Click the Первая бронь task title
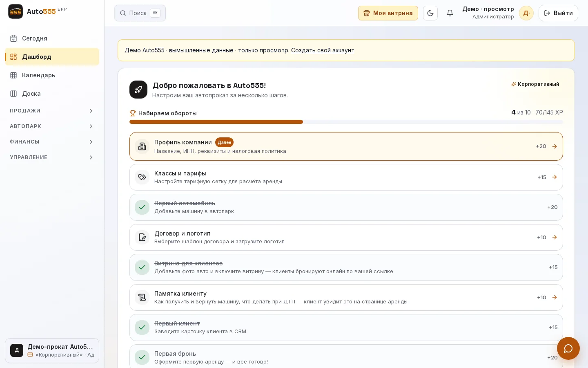 175,354
